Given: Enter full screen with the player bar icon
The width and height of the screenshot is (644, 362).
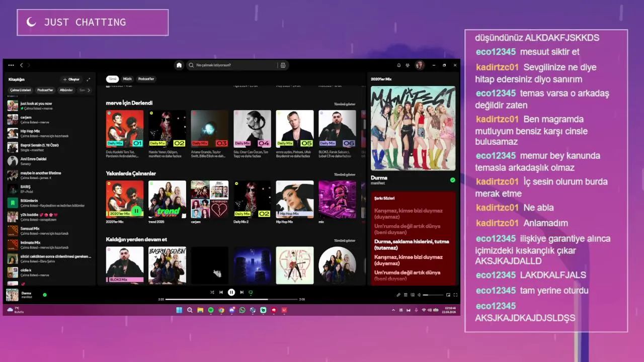Looking at the screenshot, I should [455, 295].
